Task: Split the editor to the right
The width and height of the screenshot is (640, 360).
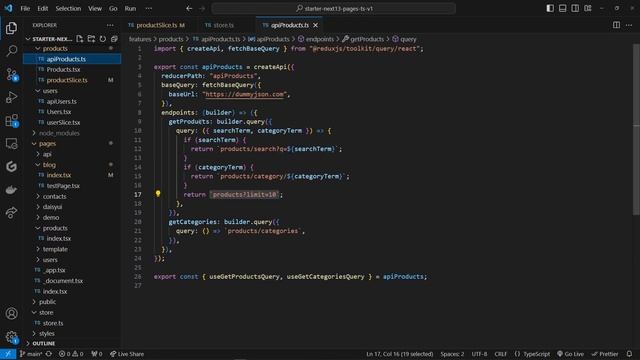Action: (616, 25)
